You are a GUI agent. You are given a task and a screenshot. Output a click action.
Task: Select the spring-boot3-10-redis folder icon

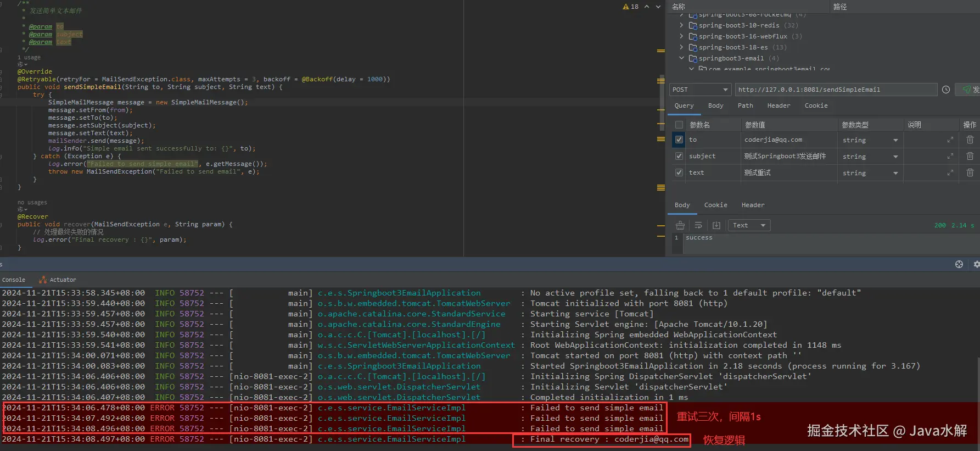[693, 25]
